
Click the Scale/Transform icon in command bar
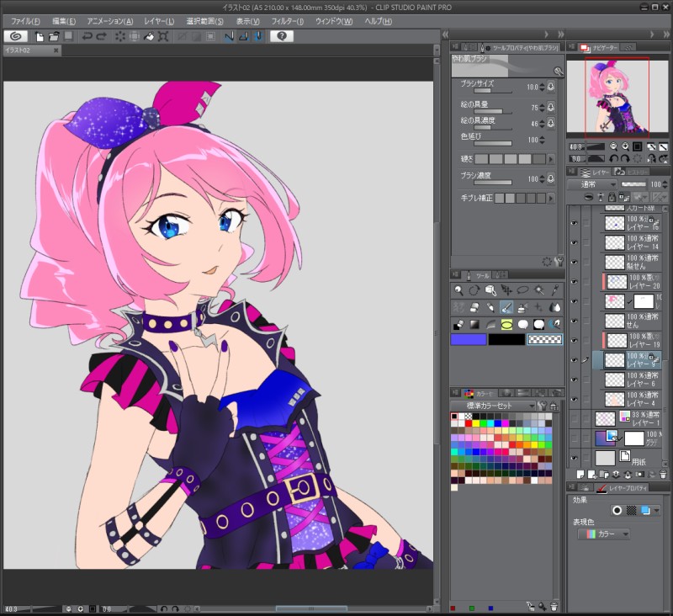coord(163,36)
